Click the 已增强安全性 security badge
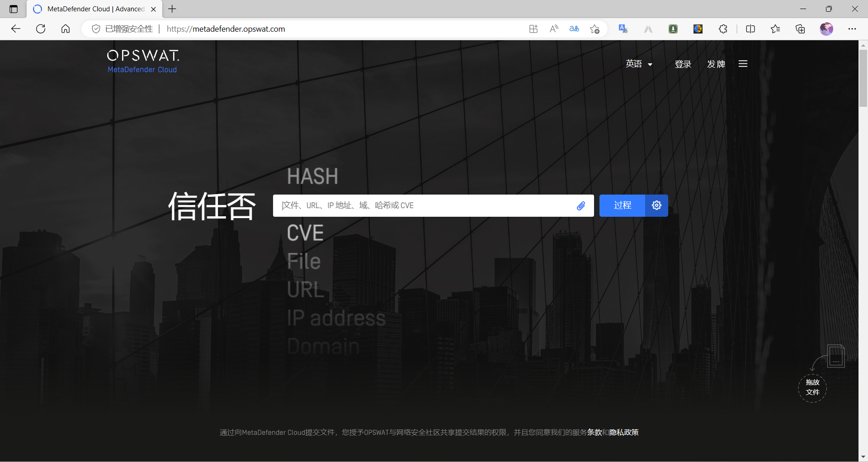The height and width of the screenshot is (462, 868). (121, 29)
